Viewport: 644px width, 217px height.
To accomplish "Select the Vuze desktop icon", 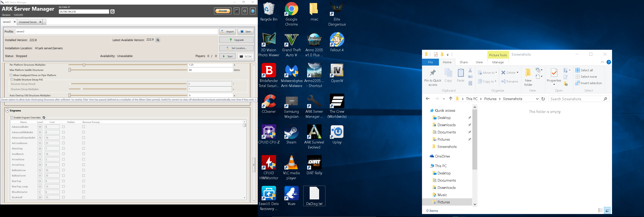I will (291, 196).
